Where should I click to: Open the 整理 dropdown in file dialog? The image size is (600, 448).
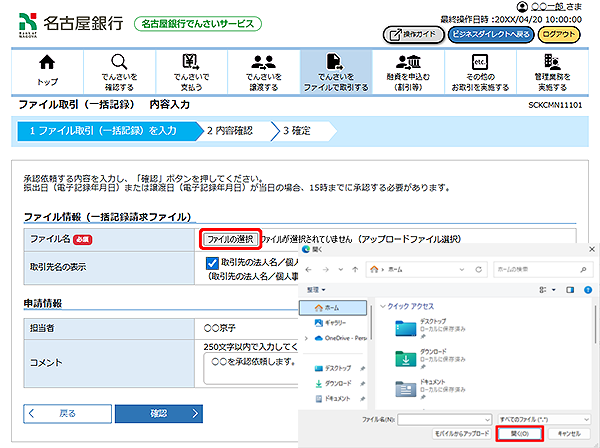318,288
